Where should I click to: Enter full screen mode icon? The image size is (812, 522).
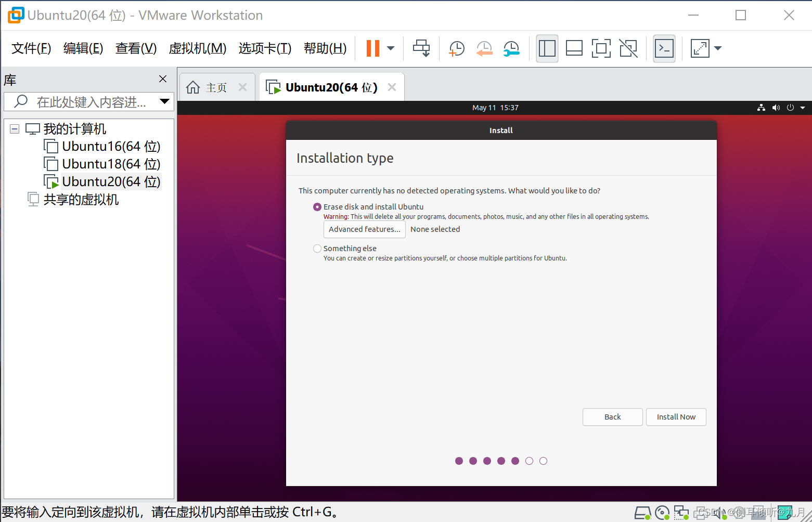click(601, 48)
